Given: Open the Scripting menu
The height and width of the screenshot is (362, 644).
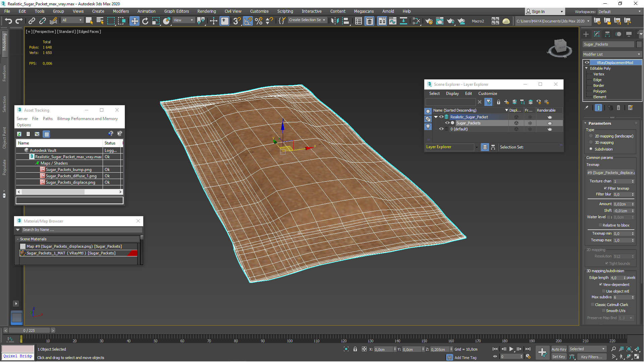Looking at the screenshot, I should (x=285, y=11).
